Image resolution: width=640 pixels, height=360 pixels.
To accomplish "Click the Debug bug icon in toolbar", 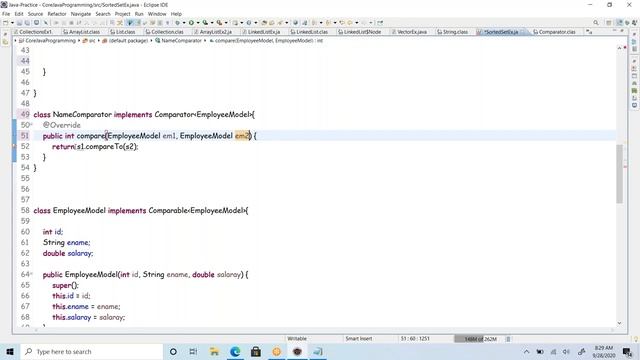I will [x=177, y=23].
